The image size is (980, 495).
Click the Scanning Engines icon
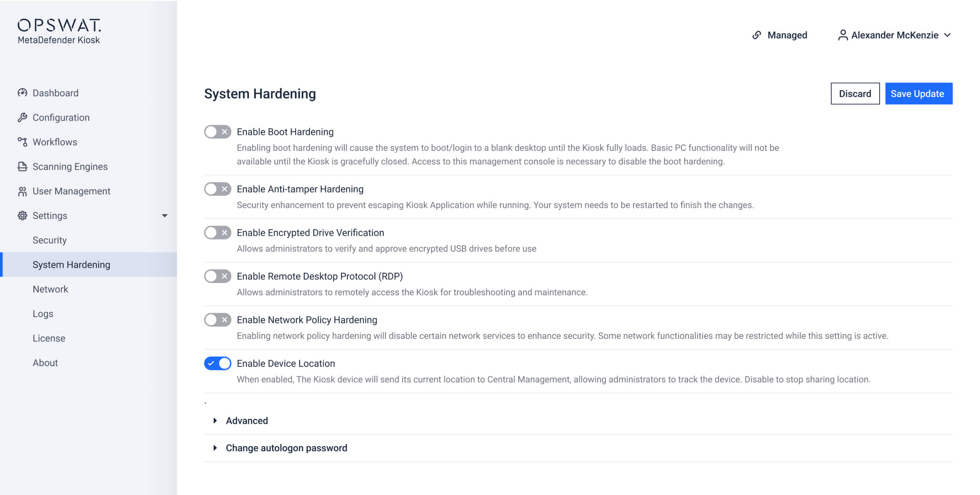(23, 167)
